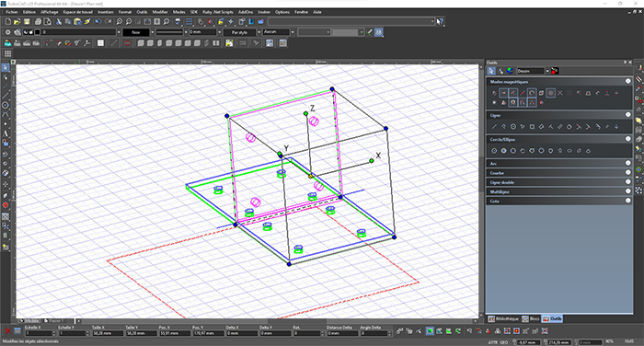Image resolution: width=644 pixels, height=346 pixels.
Task: Click the context help arrow icon
Action: [x=440, y=21]
